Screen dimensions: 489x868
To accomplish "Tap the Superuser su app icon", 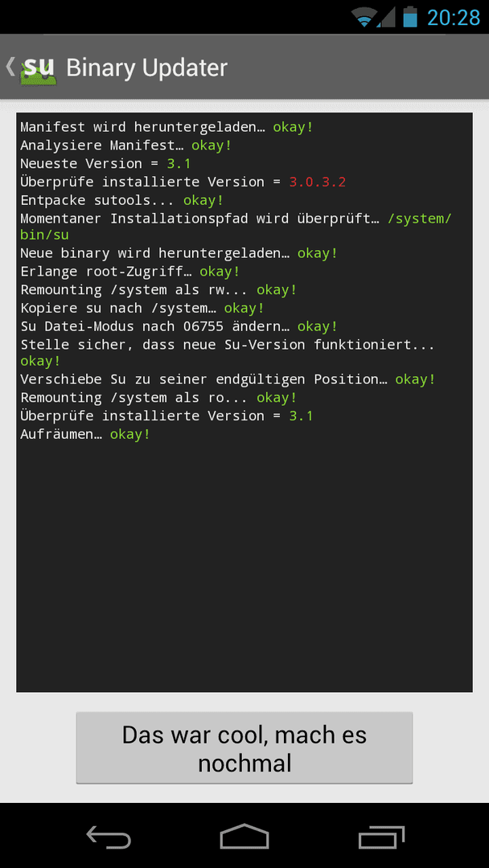I will (39, 68).
